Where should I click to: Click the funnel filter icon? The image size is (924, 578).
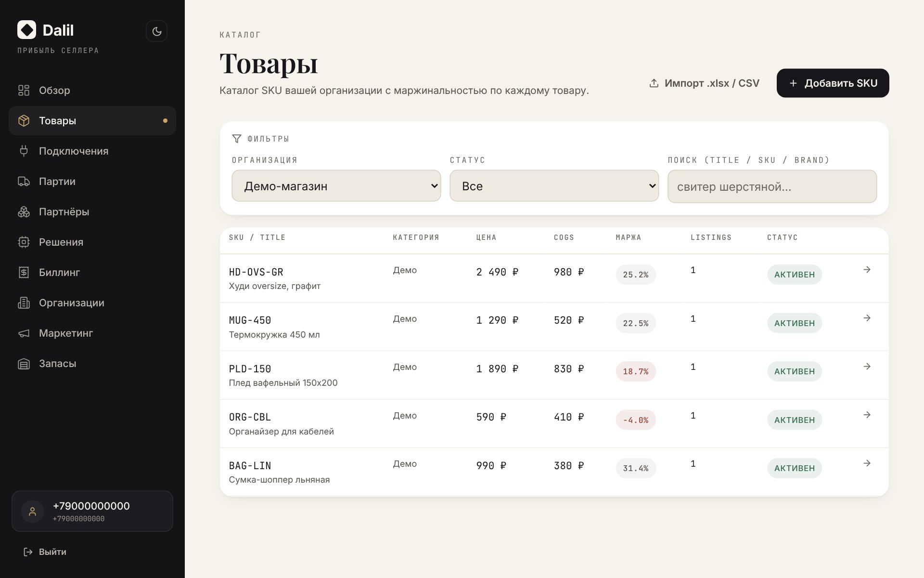pos(236,139)
